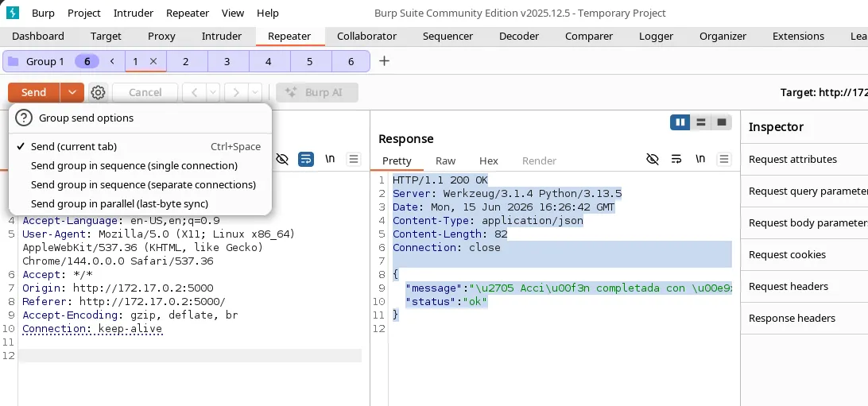Switch to the Sequencer tab

pos(448,36)
